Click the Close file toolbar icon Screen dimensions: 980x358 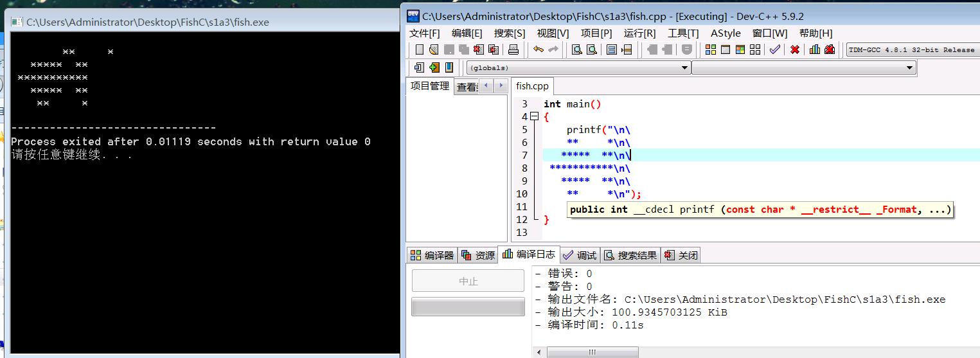point(477,49)
